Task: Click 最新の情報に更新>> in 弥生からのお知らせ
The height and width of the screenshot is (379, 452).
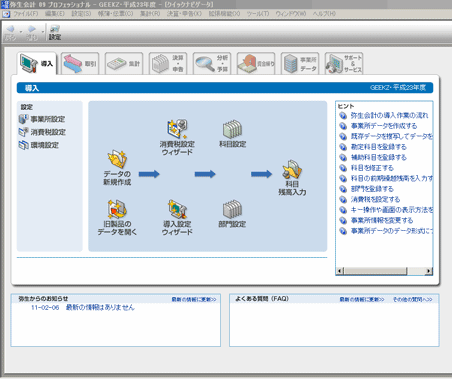Action: [194, 300]
